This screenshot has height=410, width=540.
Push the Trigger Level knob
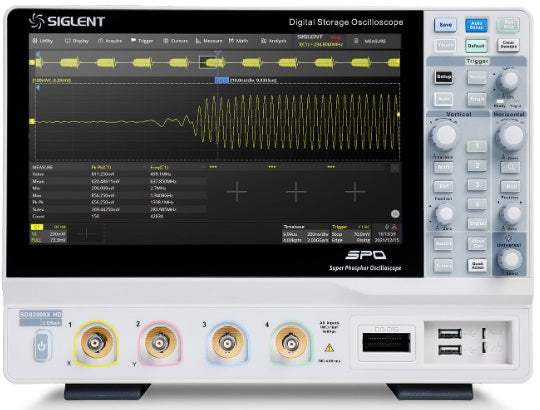(x=508, y=80)
